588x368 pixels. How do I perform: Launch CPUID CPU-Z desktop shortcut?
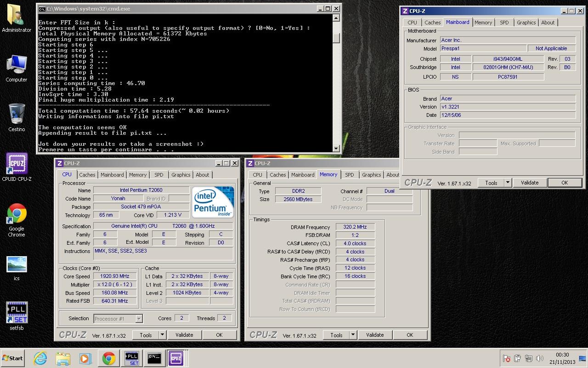click(17, 167)
